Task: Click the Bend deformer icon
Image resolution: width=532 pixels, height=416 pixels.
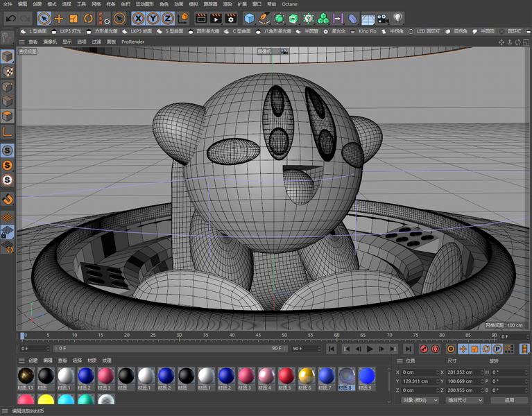Action: point(353,18)
